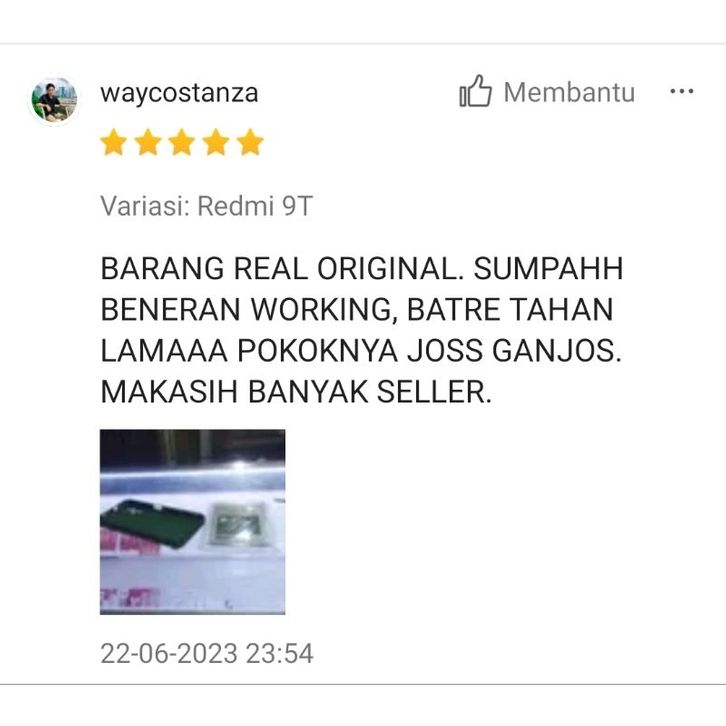Open the three-dot more options menu

[x=682, y=91]
